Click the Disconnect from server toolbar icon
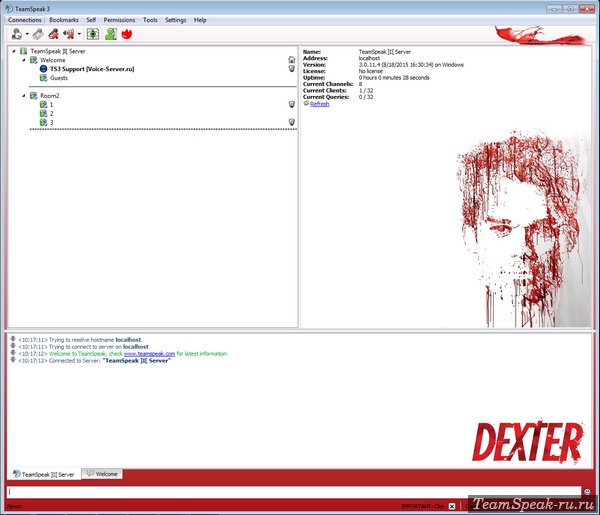This screenshot has width=600, height=515. [38, 34]
